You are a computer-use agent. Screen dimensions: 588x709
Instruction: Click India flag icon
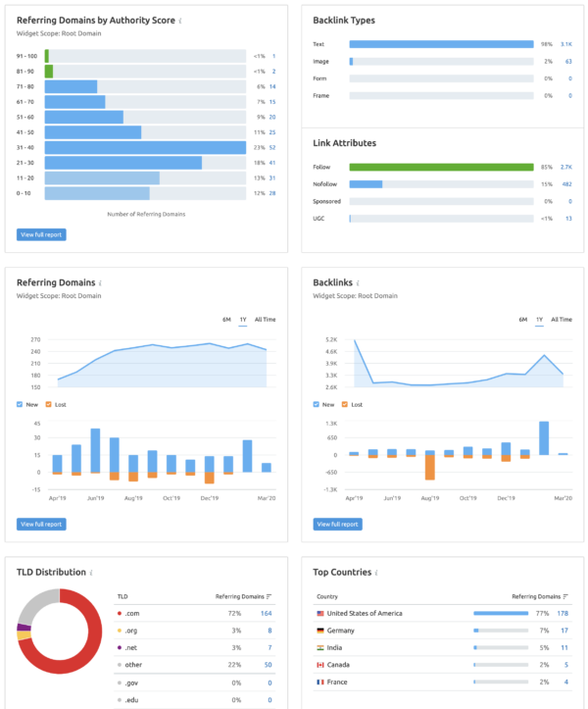click(320, 648)
